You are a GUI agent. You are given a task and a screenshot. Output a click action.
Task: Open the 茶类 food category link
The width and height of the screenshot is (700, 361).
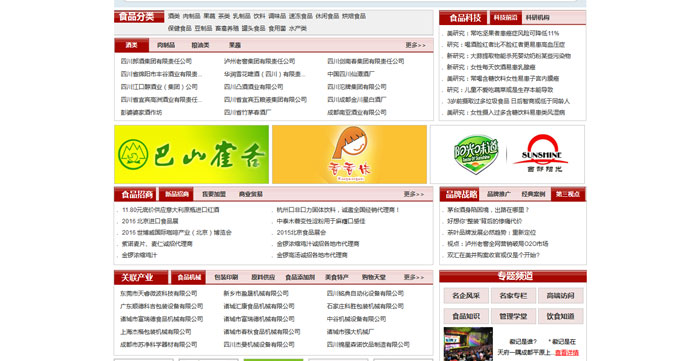224,16
